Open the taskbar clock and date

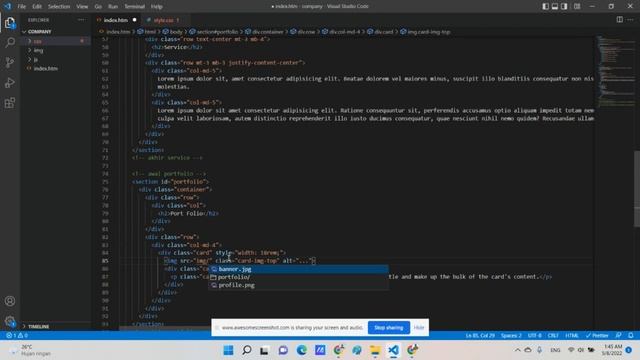(611, 350)
